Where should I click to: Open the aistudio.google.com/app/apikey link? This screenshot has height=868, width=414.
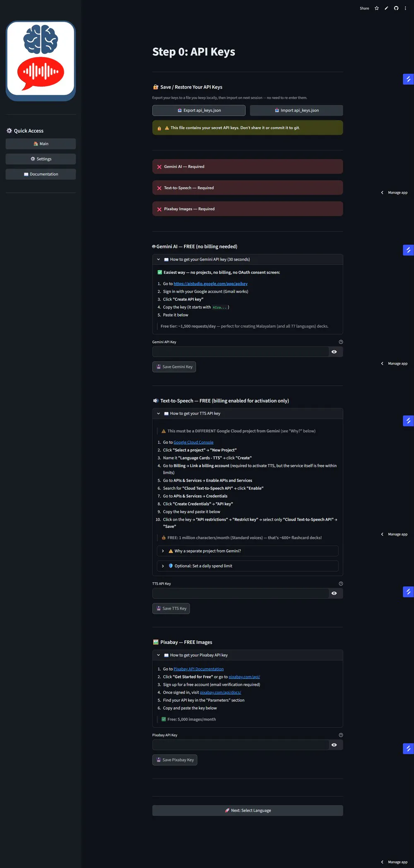(x=210, y=284)
